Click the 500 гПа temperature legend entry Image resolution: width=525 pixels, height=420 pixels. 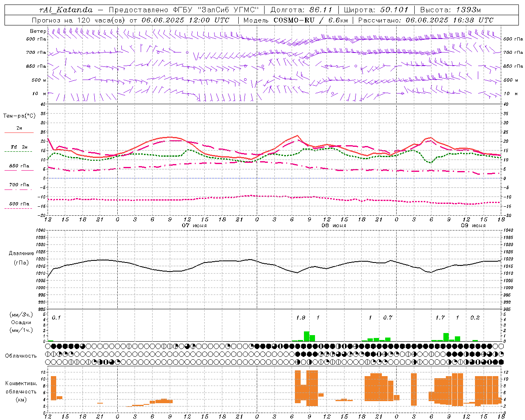pos(19,205)
